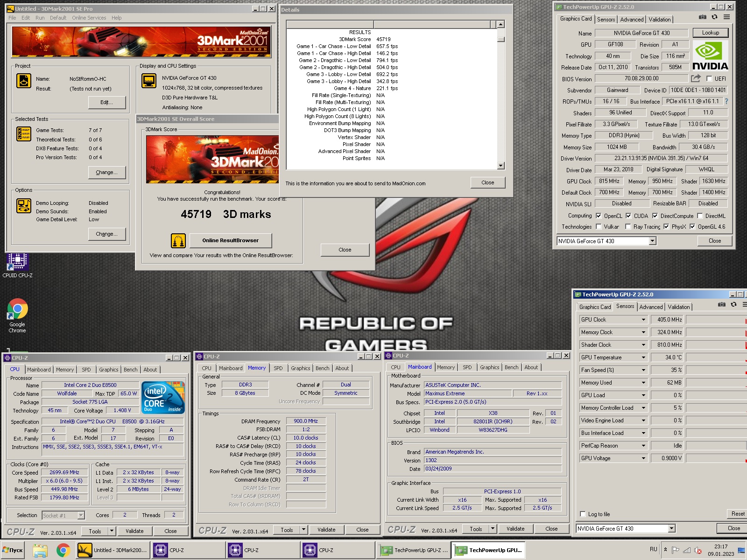Click the BIOS export share icon in GPU-Z
The image size is (747, 560).
[x=696, y=78]
